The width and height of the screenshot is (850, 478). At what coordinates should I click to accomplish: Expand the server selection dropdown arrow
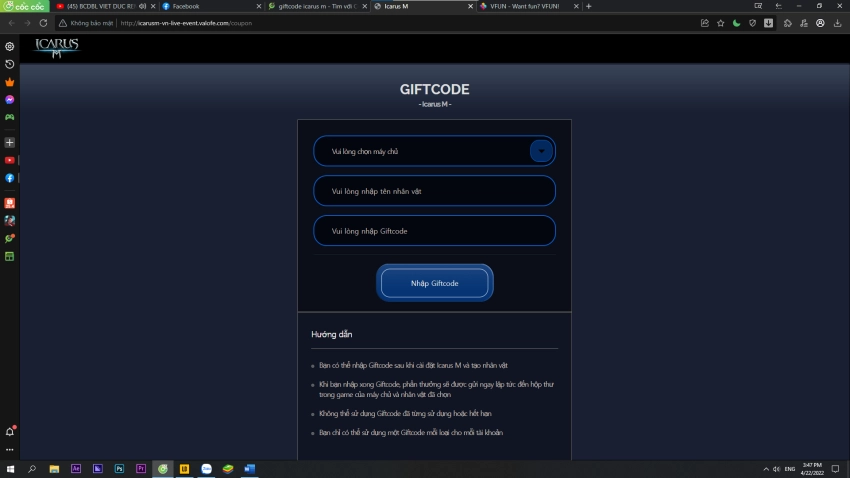pyautogui.click(x=541, y=151)
